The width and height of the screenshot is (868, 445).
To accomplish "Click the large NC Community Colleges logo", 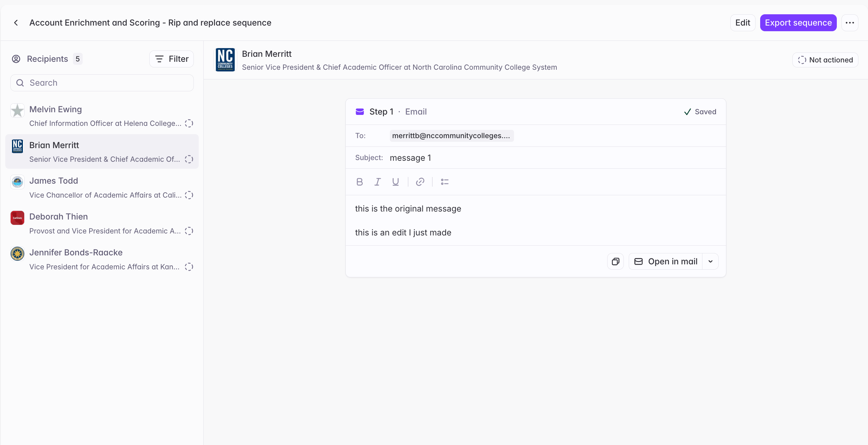I will pos(225,60).
